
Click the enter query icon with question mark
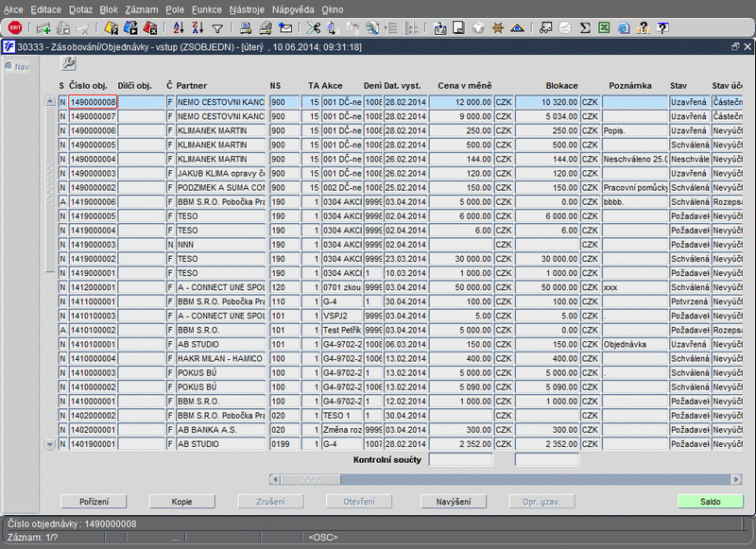[111, 28]
